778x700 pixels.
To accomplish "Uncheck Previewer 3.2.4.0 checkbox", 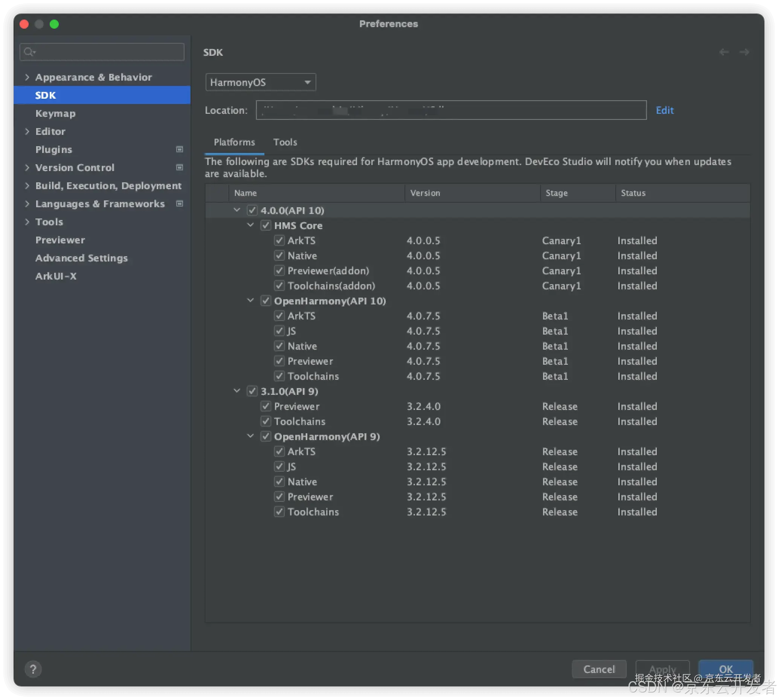I will (x=265, y=406).
